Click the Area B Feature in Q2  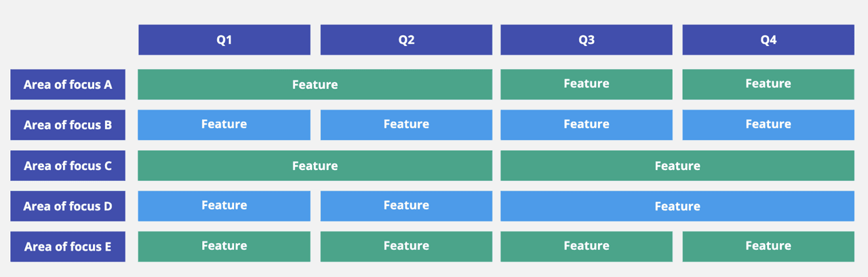point(406,125)
